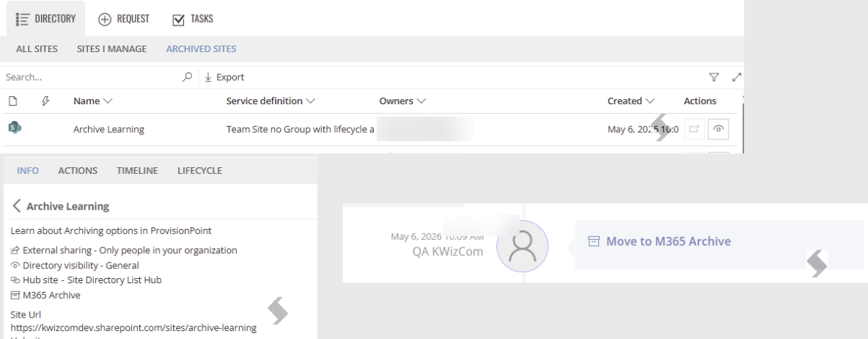868x339 pixels.
Task: Select Sites I Manage view
Action: click(x=112, y=48)
